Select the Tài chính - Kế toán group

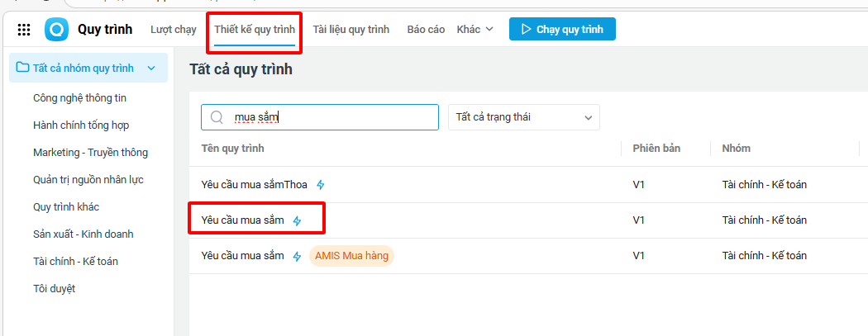point(75,261)
